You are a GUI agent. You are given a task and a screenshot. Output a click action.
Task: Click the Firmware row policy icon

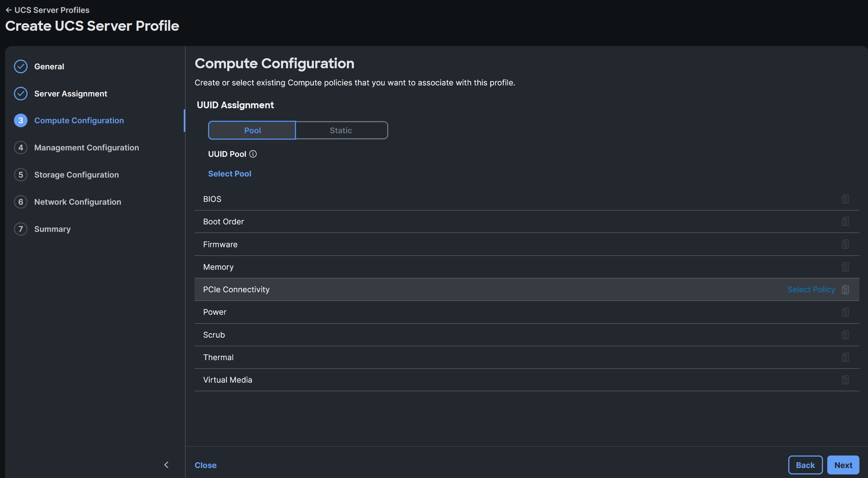(x=845, y=244)
